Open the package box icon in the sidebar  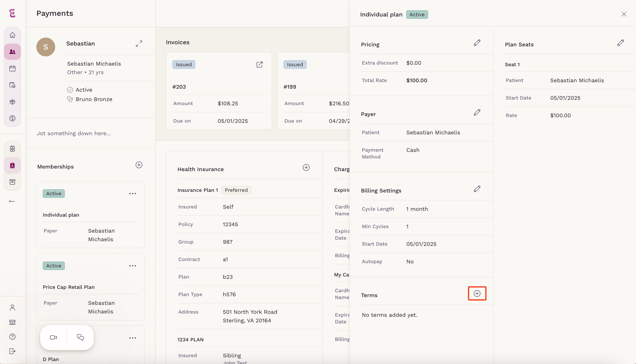pyautogui.click(x=12, y=102)
